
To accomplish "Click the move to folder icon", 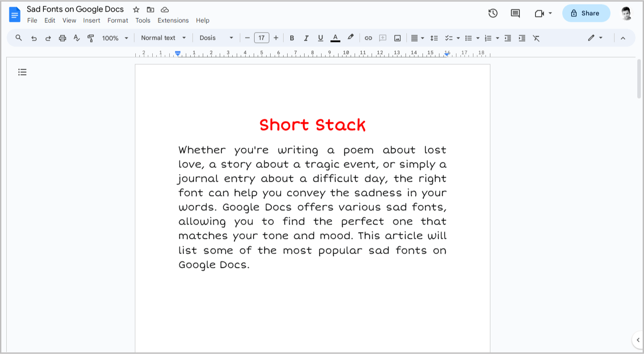I will point(151,9).
